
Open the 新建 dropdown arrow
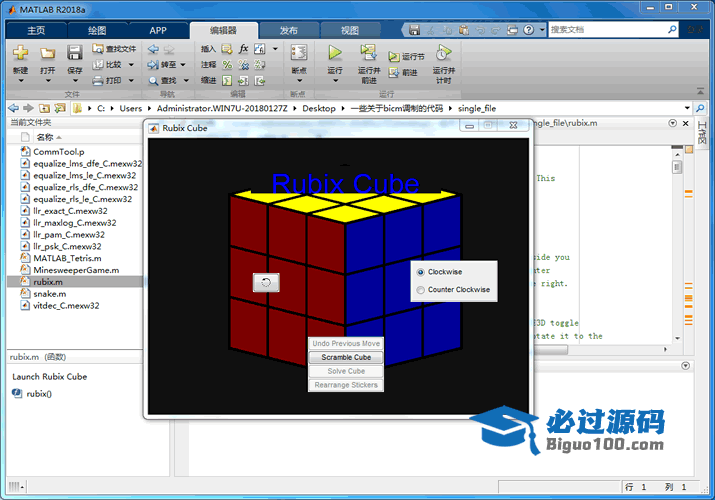click(21, 81)
